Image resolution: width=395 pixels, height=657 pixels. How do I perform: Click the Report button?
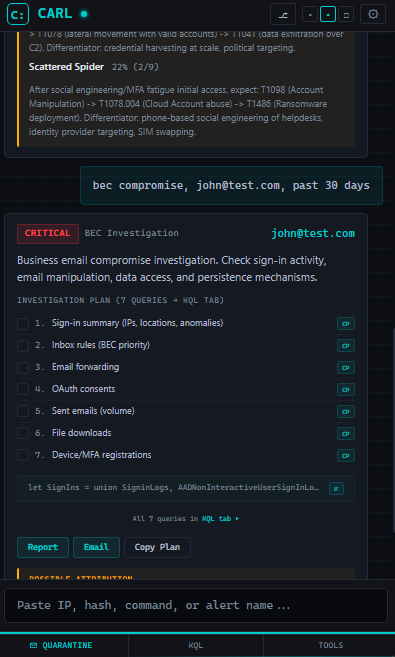43,547
